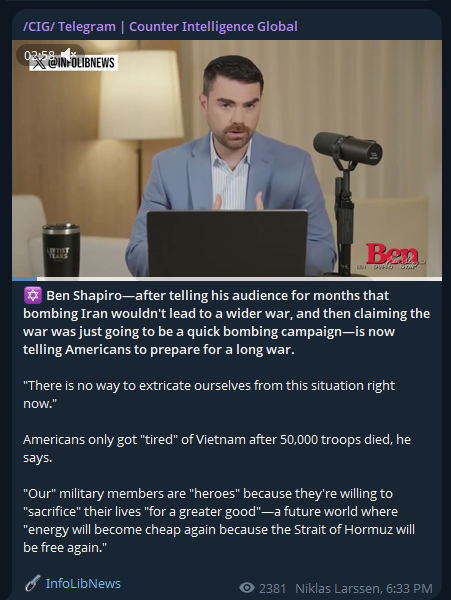Seek on the video progress bar
Screen dimensions: 451x600
pyautogui.click(x=227, y=279)
